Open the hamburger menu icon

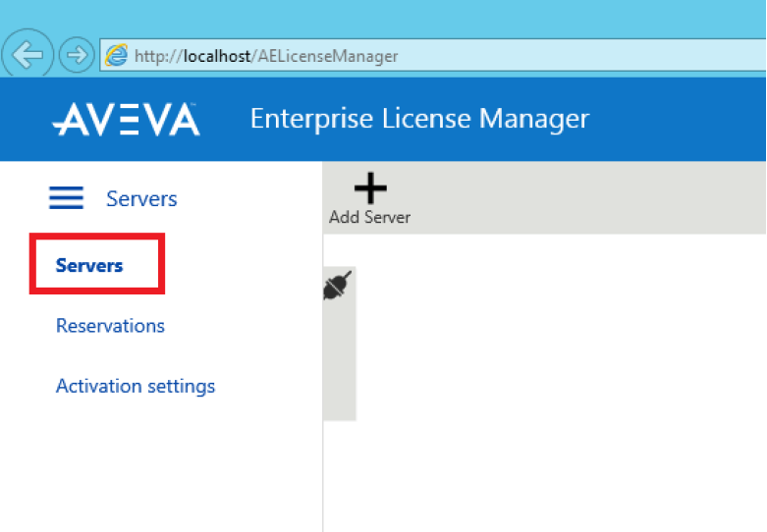(66, 197)
